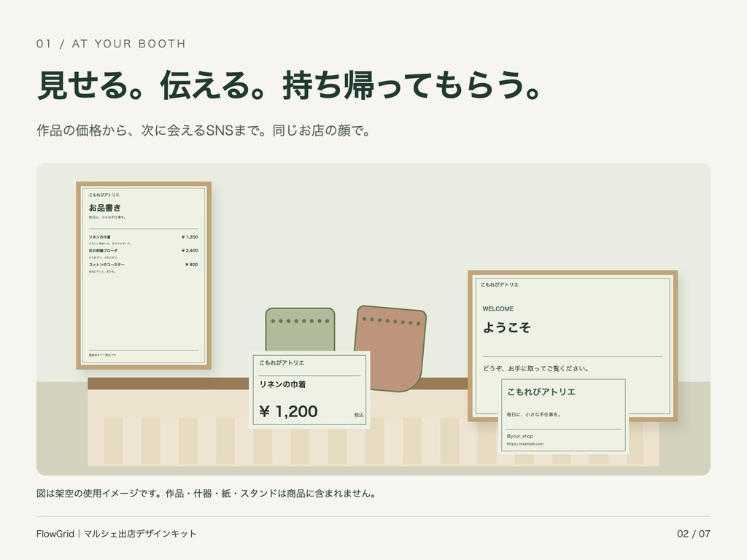Open the https://example.com link on the shop card
Viewport: 747px width, 560px height.
click(525, 444)
